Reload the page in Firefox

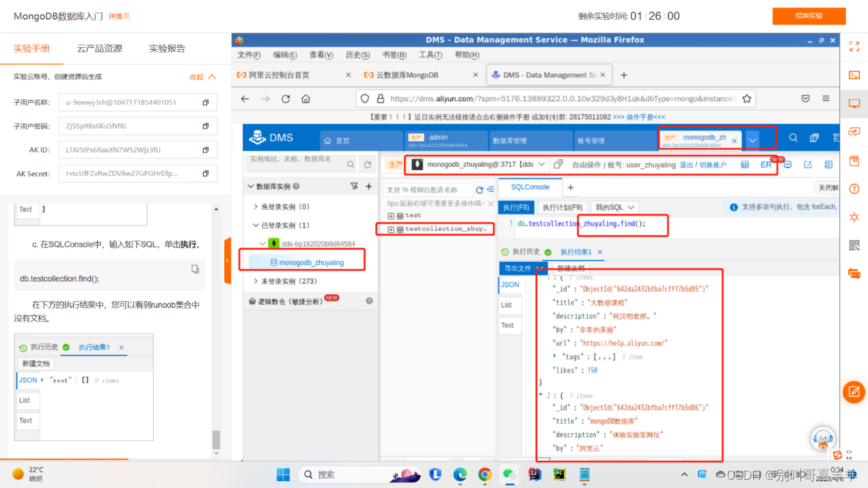coord(286,98)
